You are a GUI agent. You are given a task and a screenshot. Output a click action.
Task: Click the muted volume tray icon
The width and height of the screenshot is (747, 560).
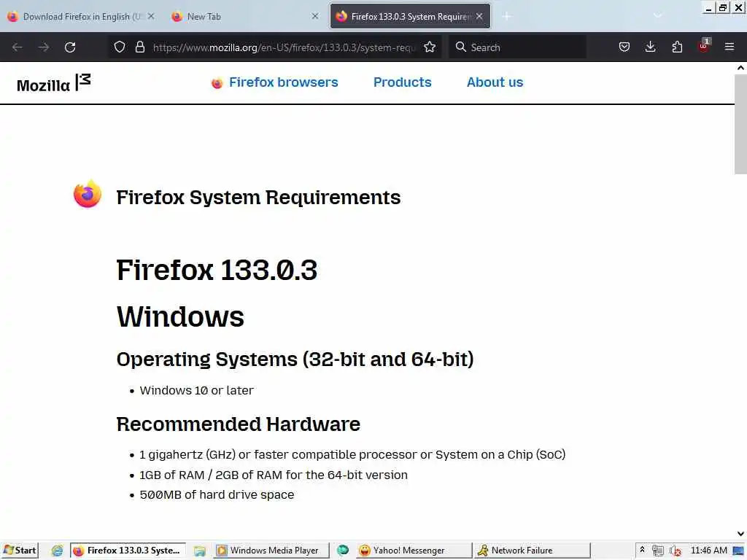[675, 551]
